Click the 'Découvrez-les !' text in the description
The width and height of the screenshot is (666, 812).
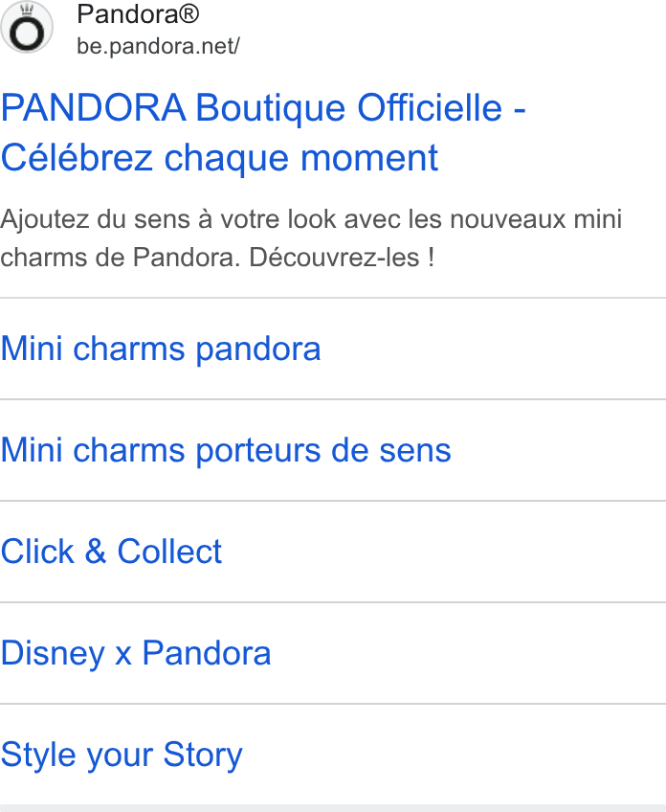[342, 258]
